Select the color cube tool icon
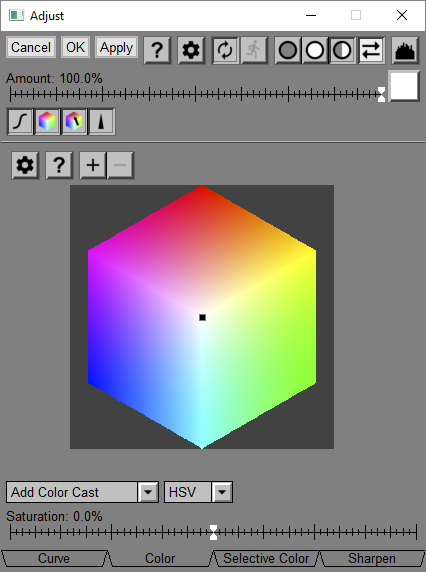426x572 pixels. [47, 121]
